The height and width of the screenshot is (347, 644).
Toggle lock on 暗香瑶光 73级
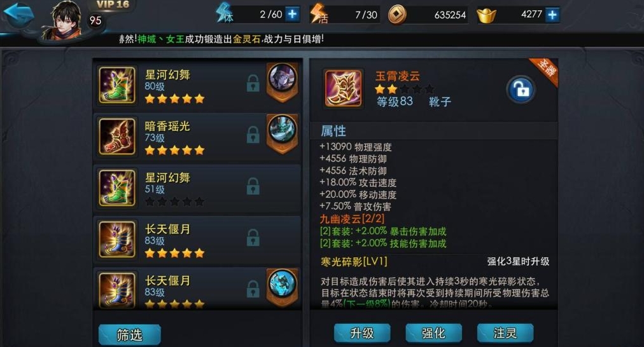click(x=253, y=135)
